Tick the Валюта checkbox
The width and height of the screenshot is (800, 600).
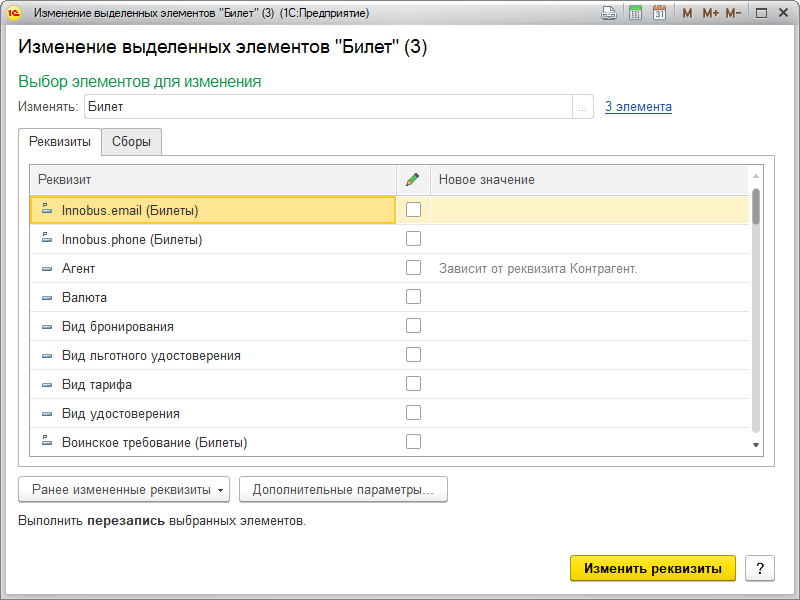(x=413, y=297)
